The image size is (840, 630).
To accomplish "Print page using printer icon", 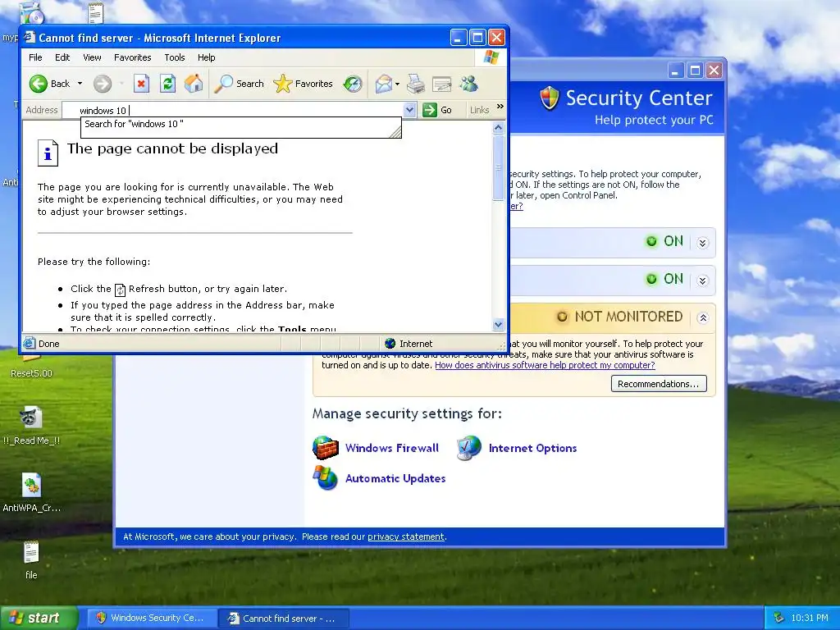I will pos(416,84).
